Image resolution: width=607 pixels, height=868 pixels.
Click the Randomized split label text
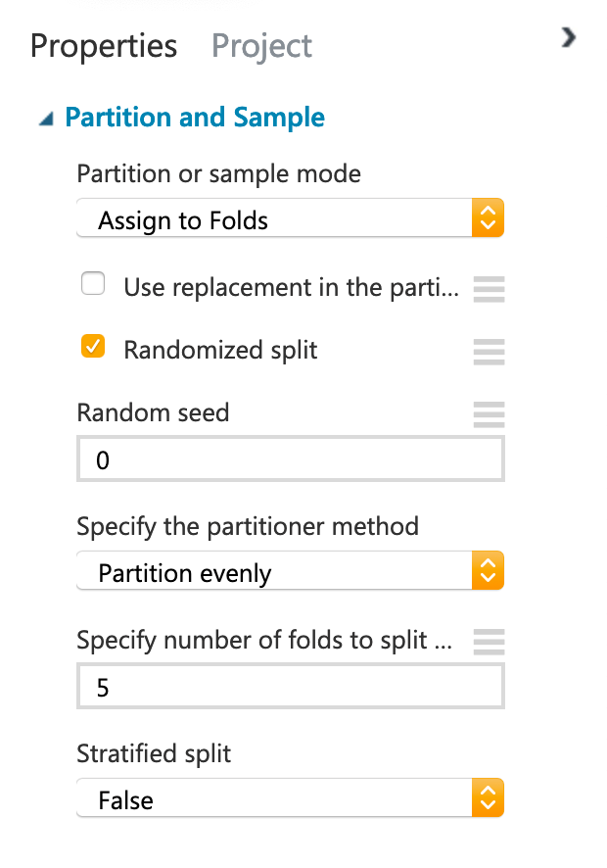coord(220,351)
